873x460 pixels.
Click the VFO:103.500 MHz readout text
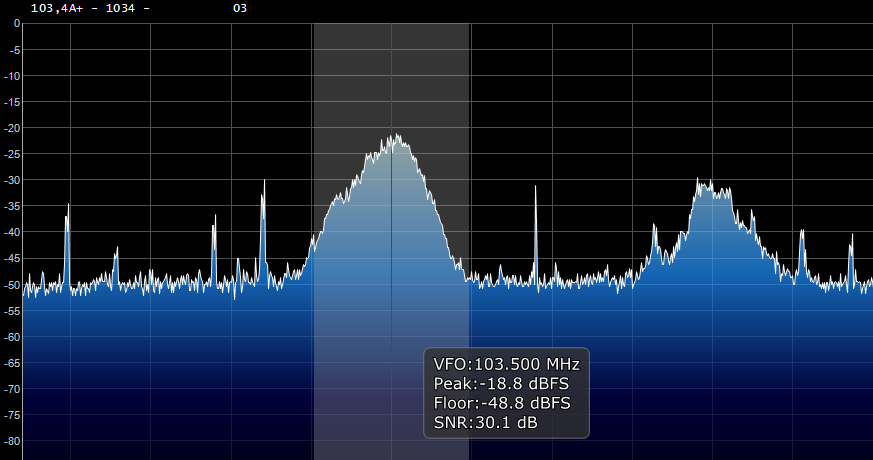click(507, 364)
